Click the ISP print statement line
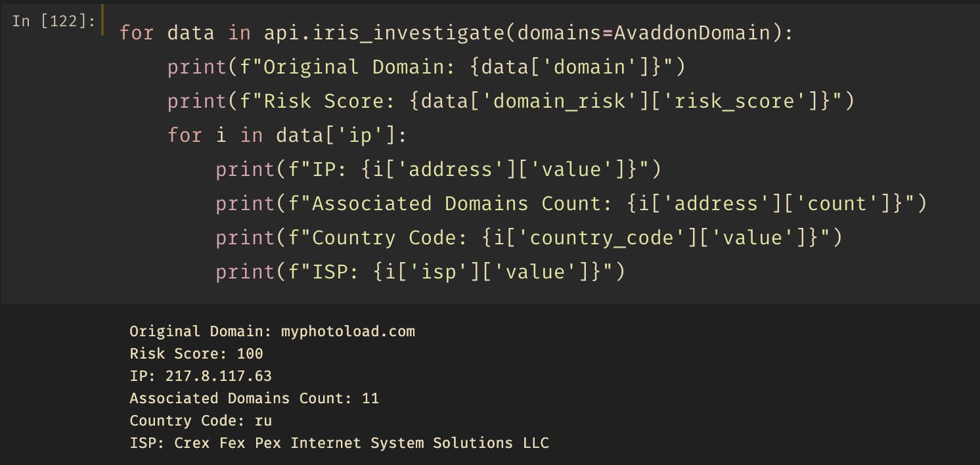The width and height of the screenshot is (980, 465). point(420,272)
